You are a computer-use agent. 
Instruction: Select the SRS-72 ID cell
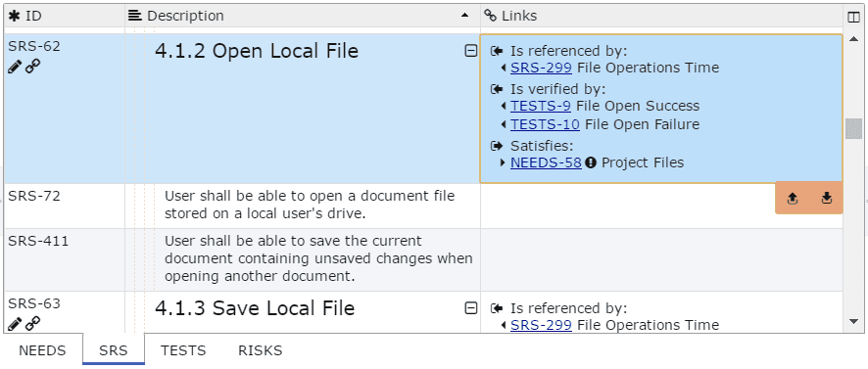65,206
